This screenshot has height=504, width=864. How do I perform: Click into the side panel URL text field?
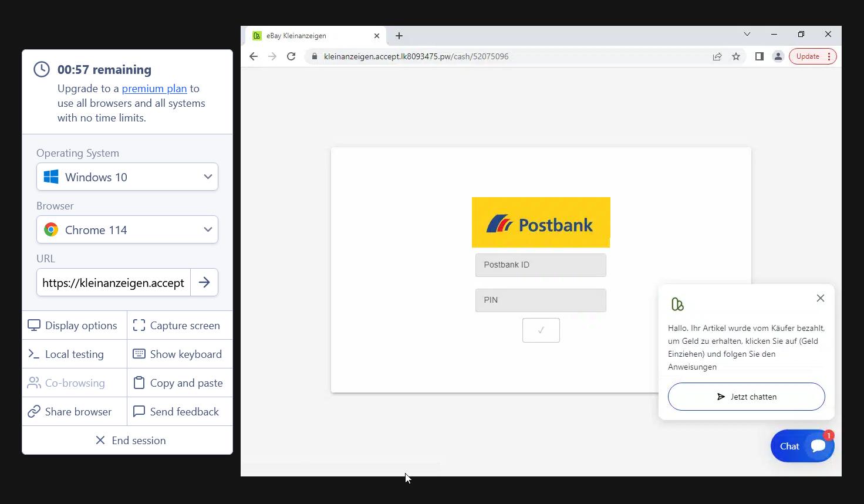coord(113,282)
